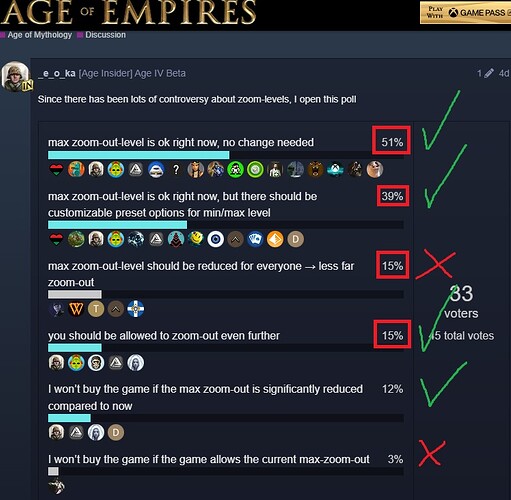Open the _e_o_ka username link
The width and height of the screenshot is (511, 500).
[56, 73]
